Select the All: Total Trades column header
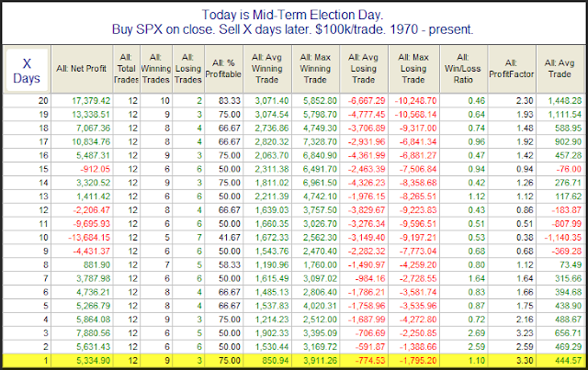This screenshot has width=588, height=370. coord(127,69)
